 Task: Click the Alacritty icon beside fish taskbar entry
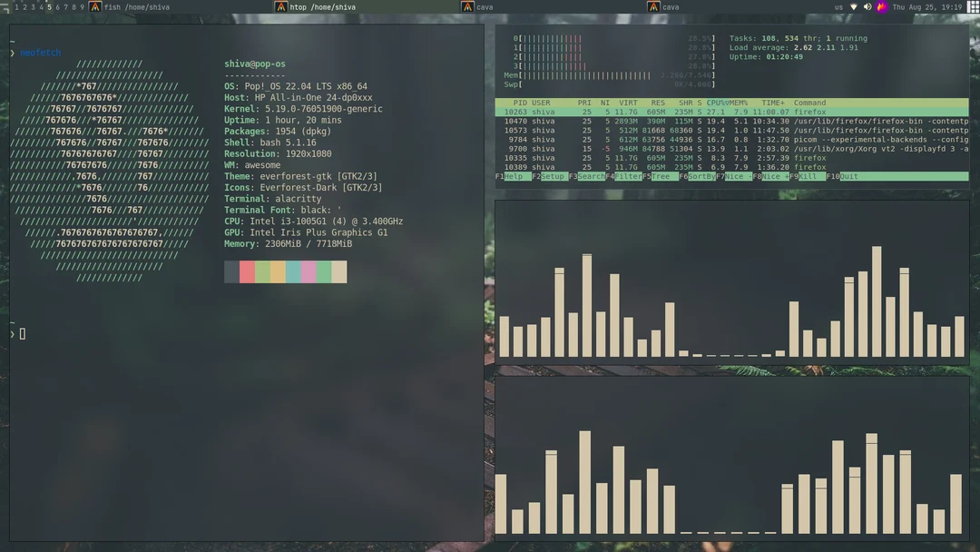pyautogui.click(x=93, y=6)
